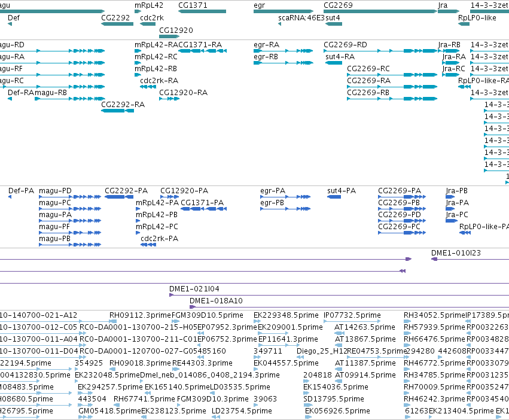Select the sut4-PA protein label
509x420 pixels.
tap(342, 191)
